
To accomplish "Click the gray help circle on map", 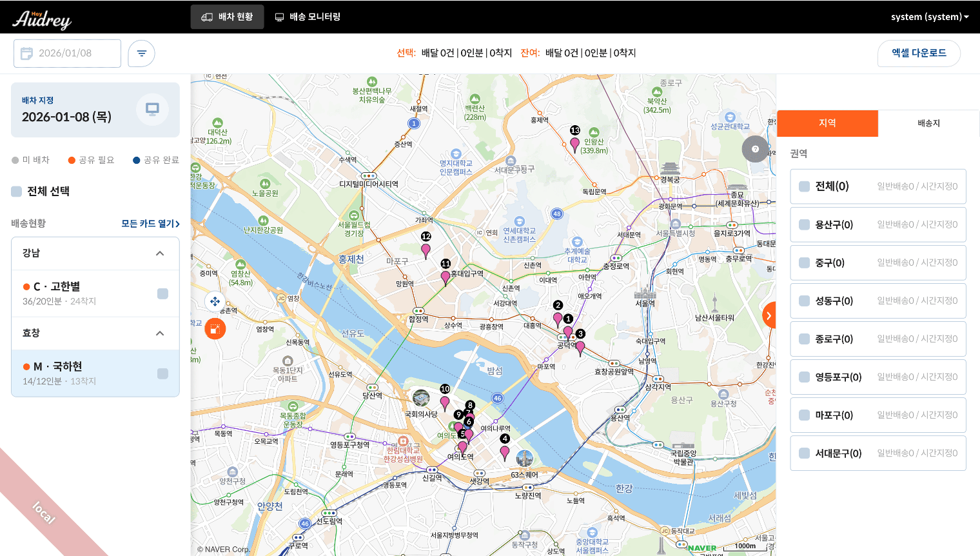I will point(755,149).
